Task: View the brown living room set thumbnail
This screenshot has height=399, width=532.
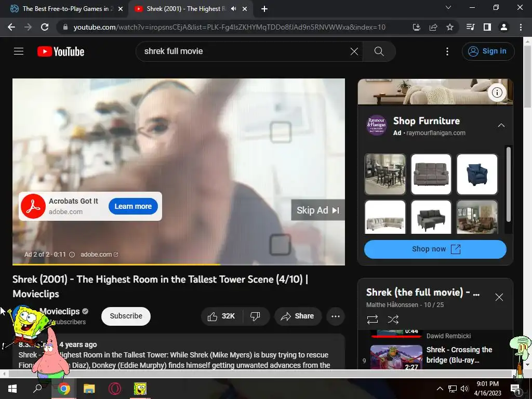Action: click(x=477, y=217)
